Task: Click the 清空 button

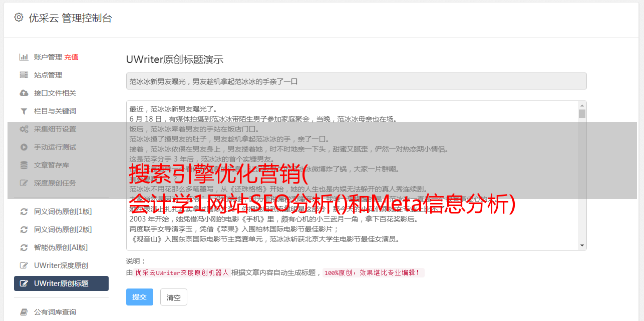Action: point(174,297)
